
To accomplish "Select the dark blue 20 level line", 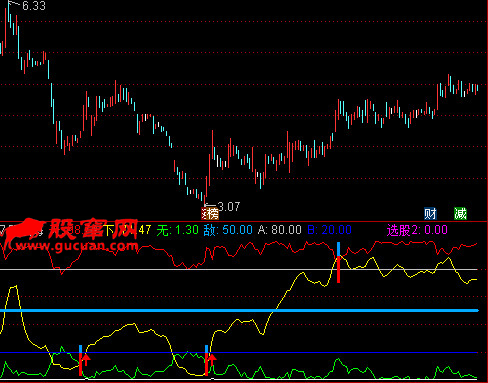I will (x=239, y=352).
